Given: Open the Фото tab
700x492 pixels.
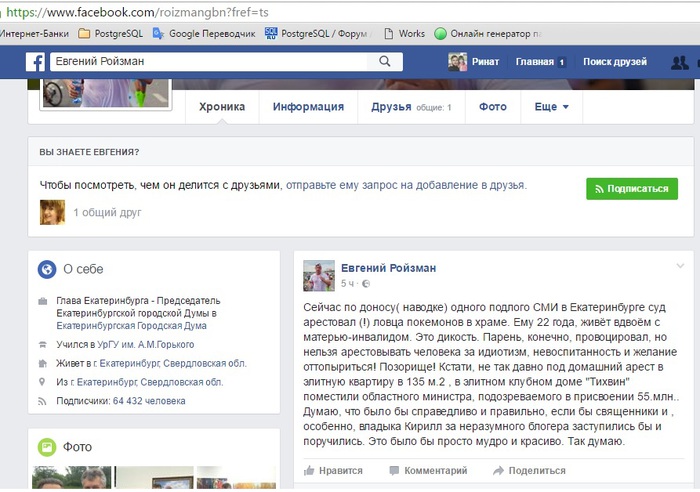Looking at the screenshot, I should click(x=493, y=107).
